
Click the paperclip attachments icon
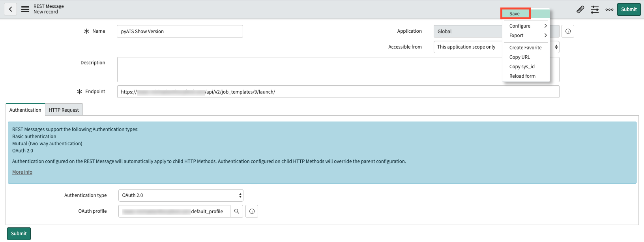(580, 9)
